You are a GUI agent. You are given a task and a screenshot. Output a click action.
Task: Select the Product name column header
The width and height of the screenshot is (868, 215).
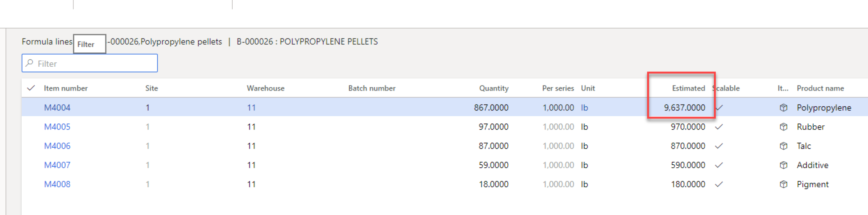point(820,88)
